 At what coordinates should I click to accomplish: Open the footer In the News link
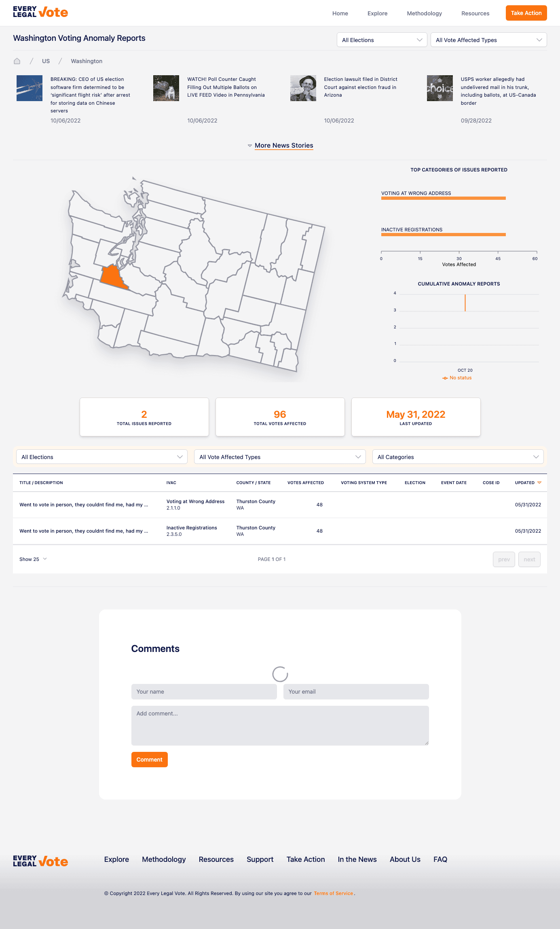click(x=357, y=859)
